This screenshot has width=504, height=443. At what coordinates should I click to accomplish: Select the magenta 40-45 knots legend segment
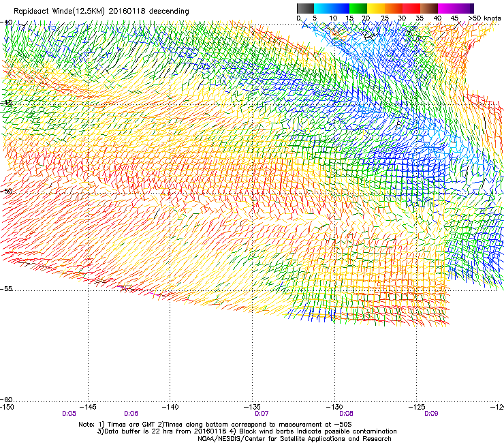click(x=447, y=8)
